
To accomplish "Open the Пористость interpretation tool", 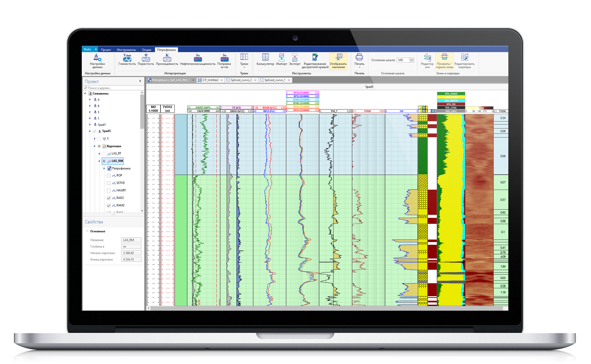I will pos(146,60).
